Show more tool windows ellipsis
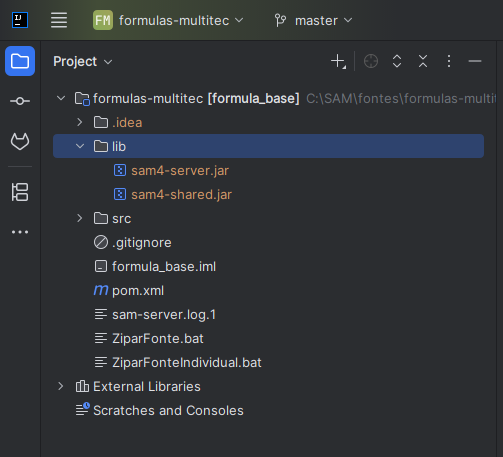The width and height of the screenshot is (503, 457). 20,232
